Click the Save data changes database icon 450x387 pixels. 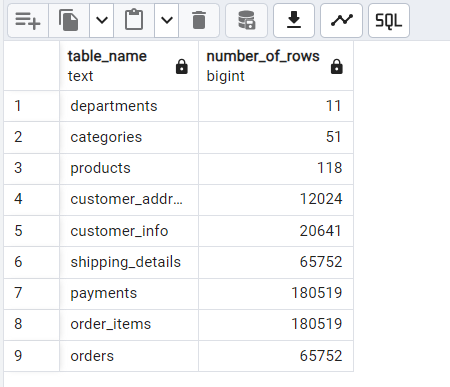(246, 21)
